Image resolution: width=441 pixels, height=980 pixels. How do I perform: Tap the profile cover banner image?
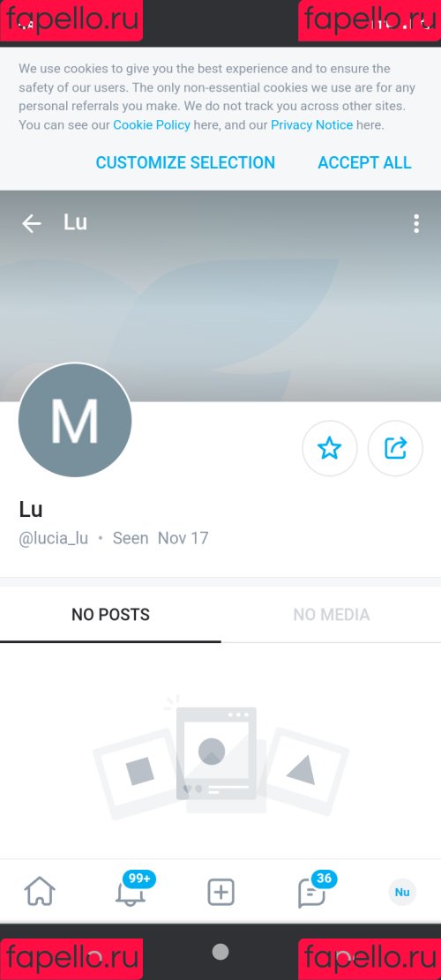click(x=250, y=312)
